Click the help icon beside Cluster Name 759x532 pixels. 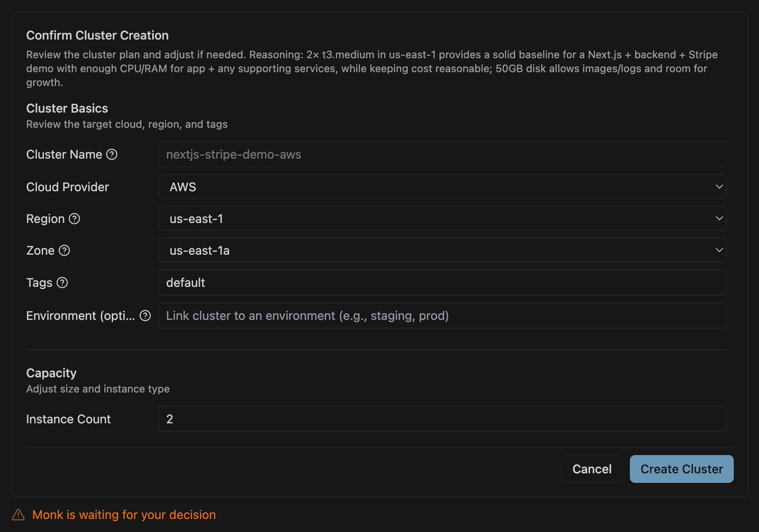tap(112, 154)
